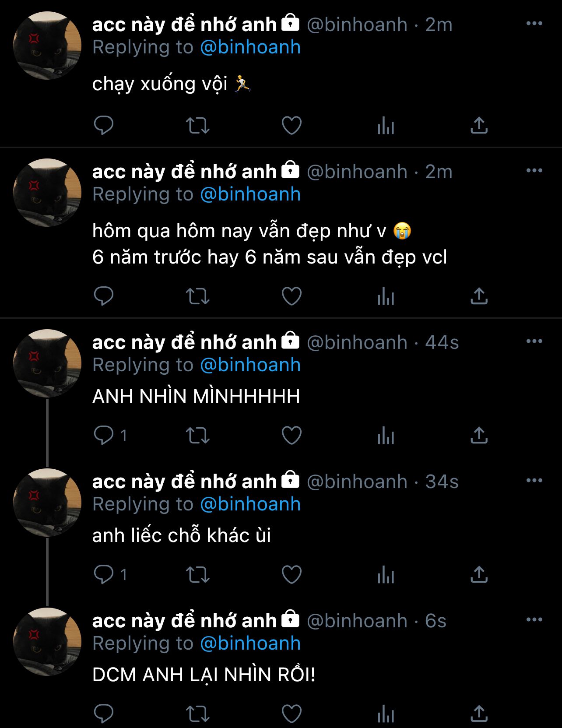Screen dimensions: 562x728
Task: Retweet the "chạy xuống vội" tweet
Action: [198, 126]
